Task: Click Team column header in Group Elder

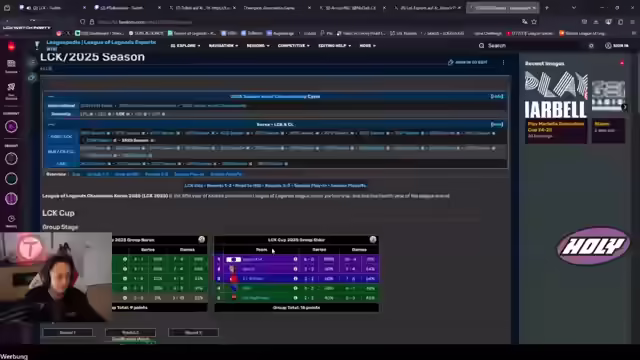Action: (x=261, y=249)
